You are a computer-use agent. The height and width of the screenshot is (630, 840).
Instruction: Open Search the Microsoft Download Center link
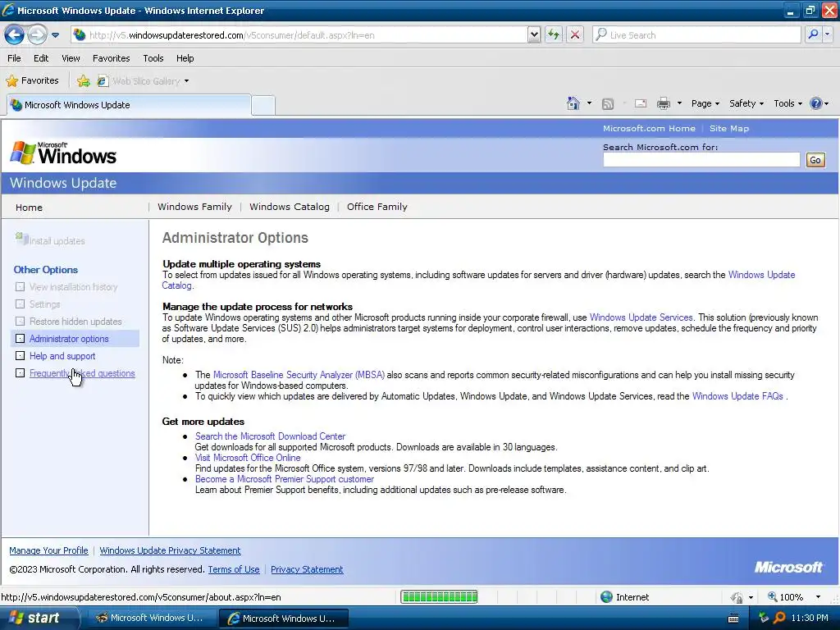(270, 436)
